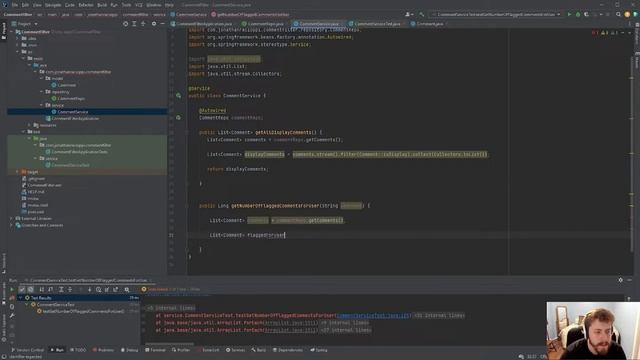640x360 pixels.
Task: Open CommentServiceTest.java stack trace link
Action: pos(373,316)
